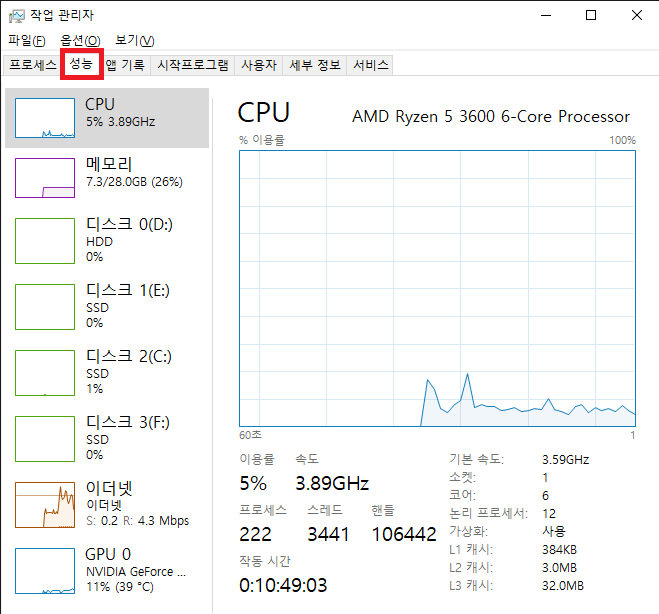The image size is (659, 614).
Task: Switch to the 사용자 tab
Action: click(x=258, y=65)
